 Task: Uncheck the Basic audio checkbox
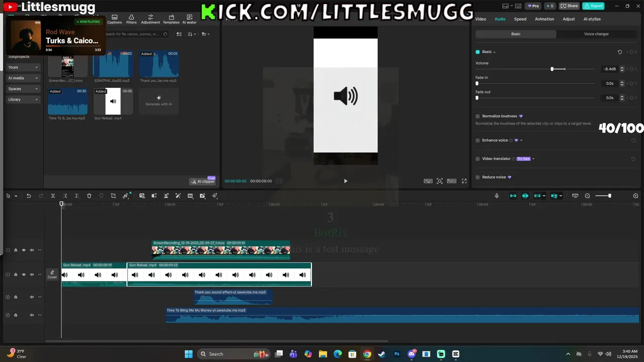click(x=477, y=52)
